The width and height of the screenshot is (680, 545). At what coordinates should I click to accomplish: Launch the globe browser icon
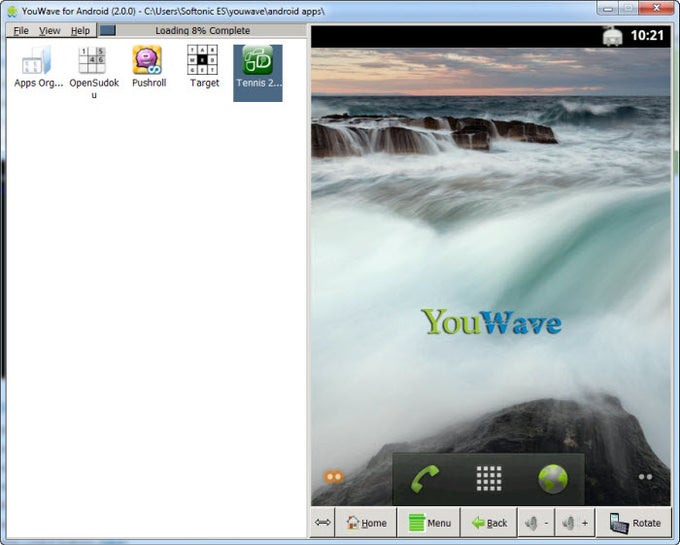(553, 479)
